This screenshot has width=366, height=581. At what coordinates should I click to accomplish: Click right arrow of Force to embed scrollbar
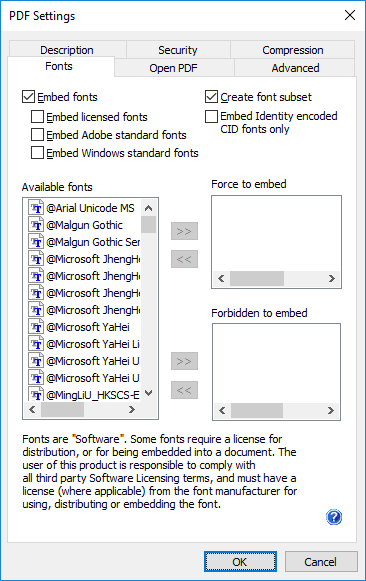point(332,278)
